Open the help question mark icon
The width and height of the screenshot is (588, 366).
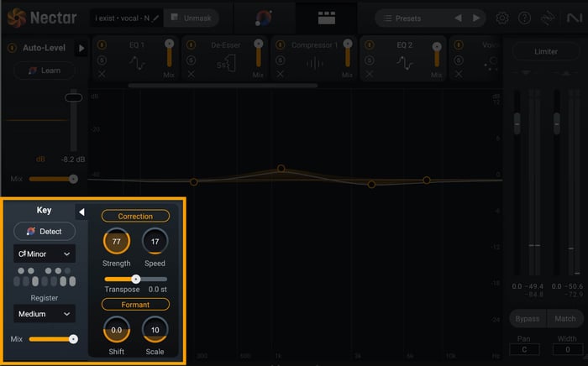pos(524,18)
